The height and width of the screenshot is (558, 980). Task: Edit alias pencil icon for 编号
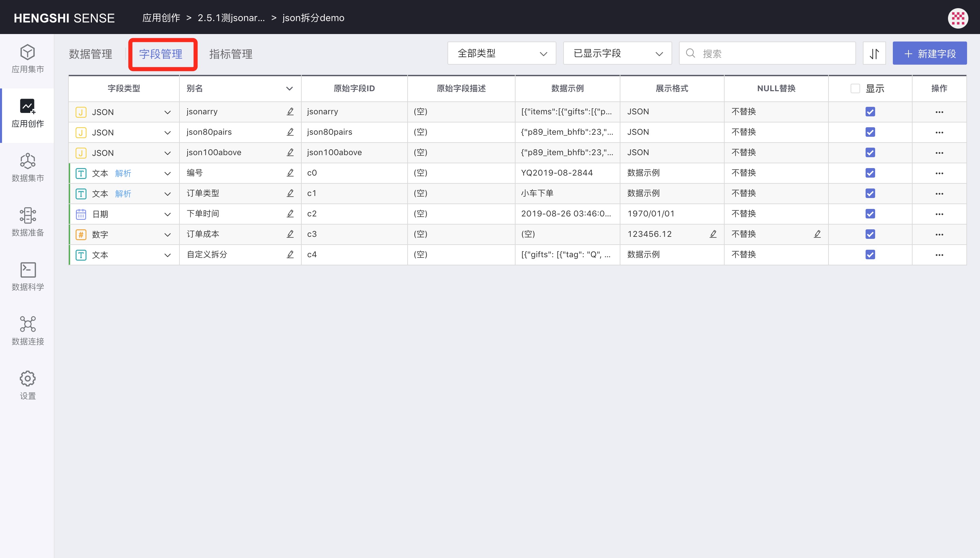(x=290, y=173)
